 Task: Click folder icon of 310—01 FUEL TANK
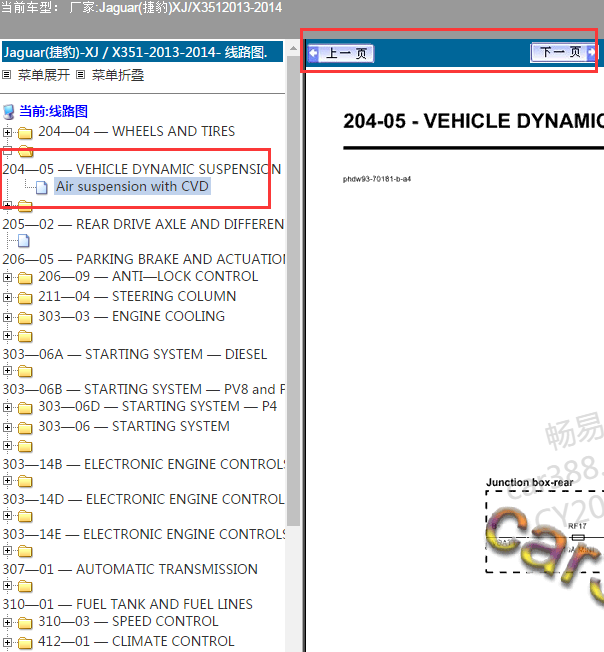[25, 586]
